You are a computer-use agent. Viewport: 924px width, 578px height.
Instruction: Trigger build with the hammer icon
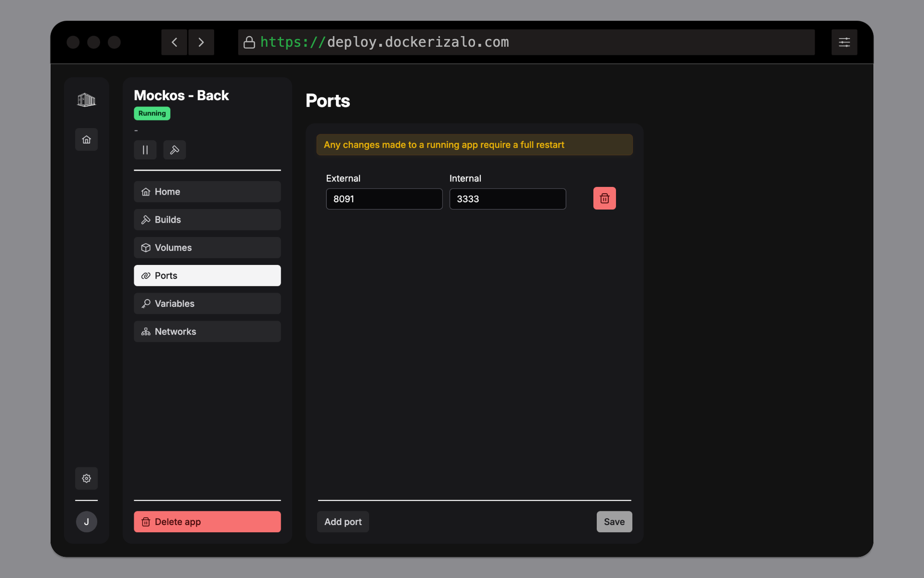175,150
